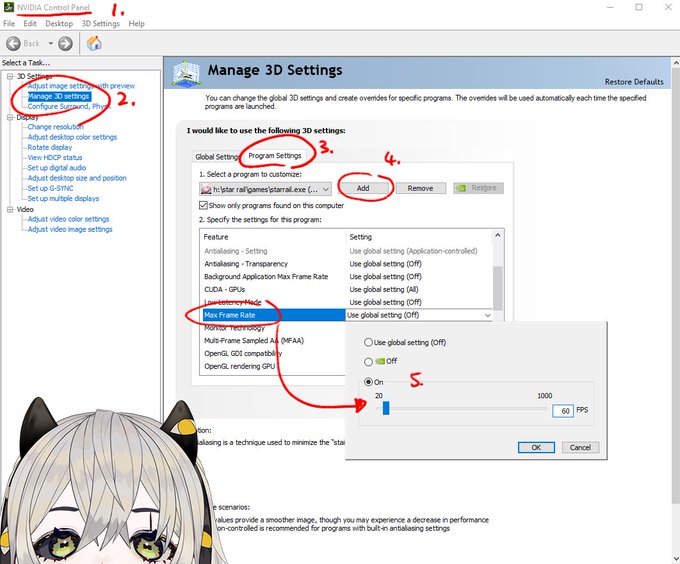The height and width of the screenshot is (564, 680).
Task: Click the starrail.exe program icon
Action: [x=206, y=189]
